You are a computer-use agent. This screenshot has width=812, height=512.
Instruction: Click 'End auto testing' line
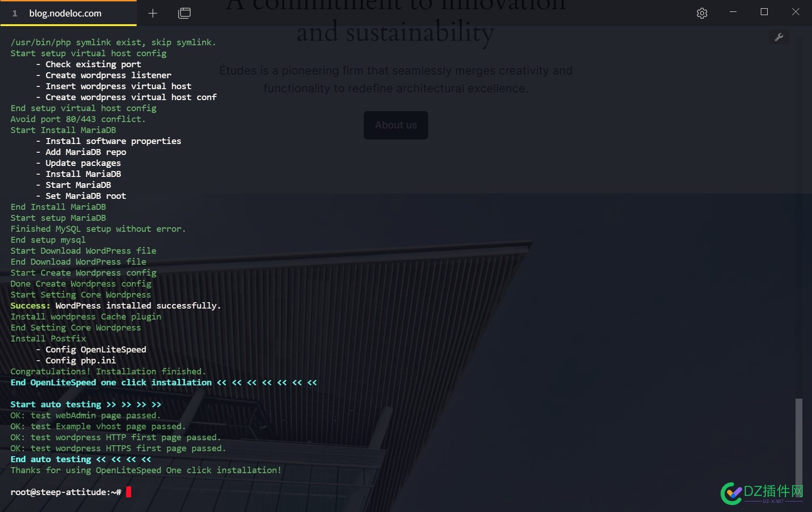click(81, 459)
